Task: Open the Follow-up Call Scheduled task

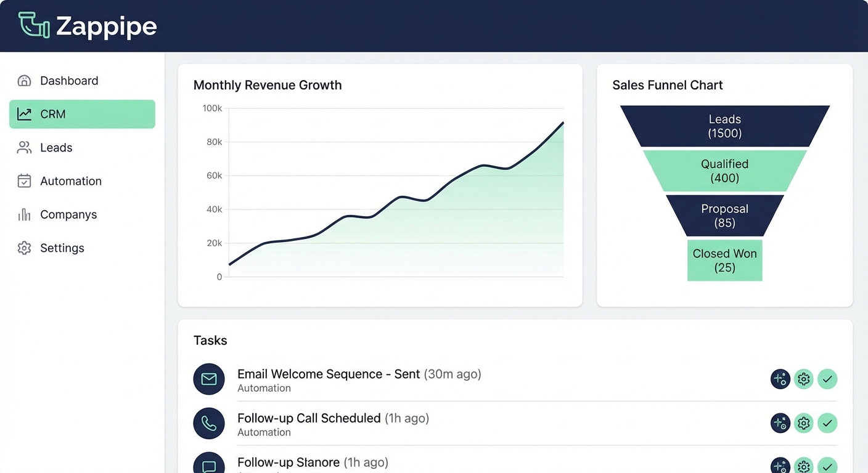Action: coord(308,418)
